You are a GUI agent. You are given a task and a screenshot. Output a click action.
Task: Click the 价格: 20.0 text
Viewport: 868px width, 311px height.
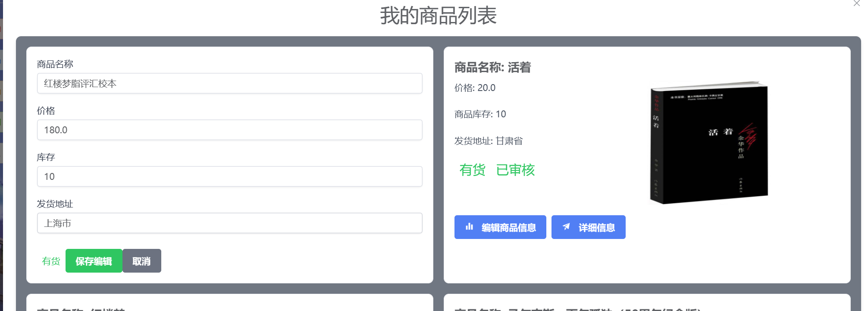(475, 88)
